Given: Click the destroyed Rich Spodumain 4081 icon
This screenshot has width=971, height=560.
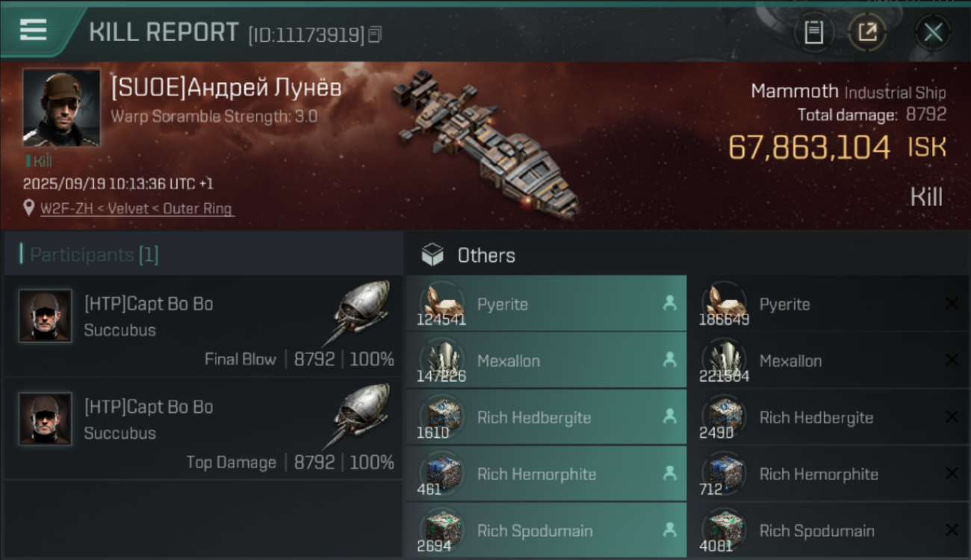Looking at the screenshot, I should (724, 528).
